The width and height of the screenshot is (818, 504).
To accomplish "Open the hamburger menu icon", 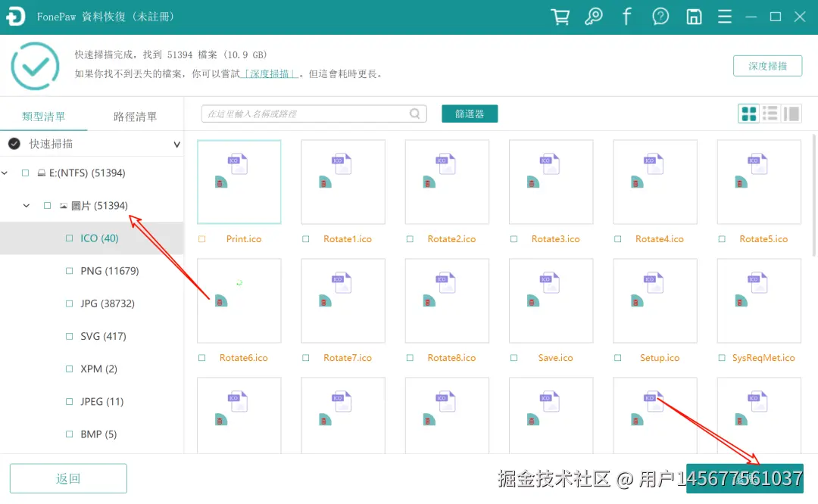I will coord(724,16).
